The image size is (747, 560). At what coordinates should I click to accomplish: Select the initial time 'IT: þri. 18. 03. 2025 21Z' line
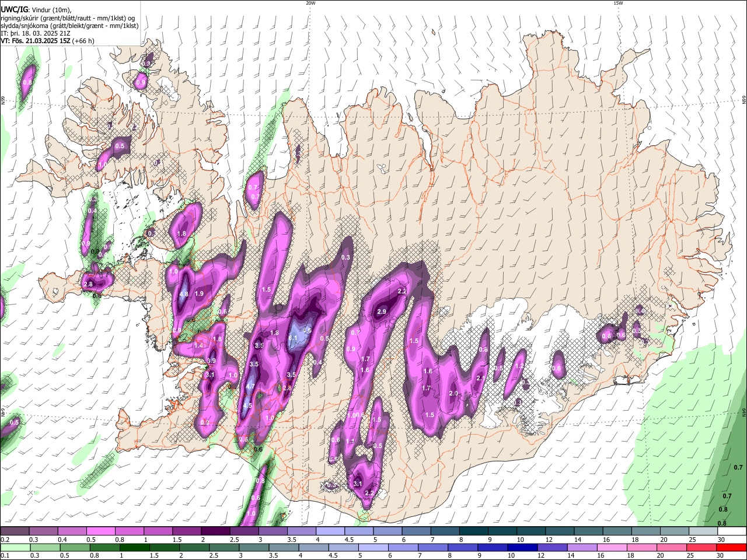point(35,33)
